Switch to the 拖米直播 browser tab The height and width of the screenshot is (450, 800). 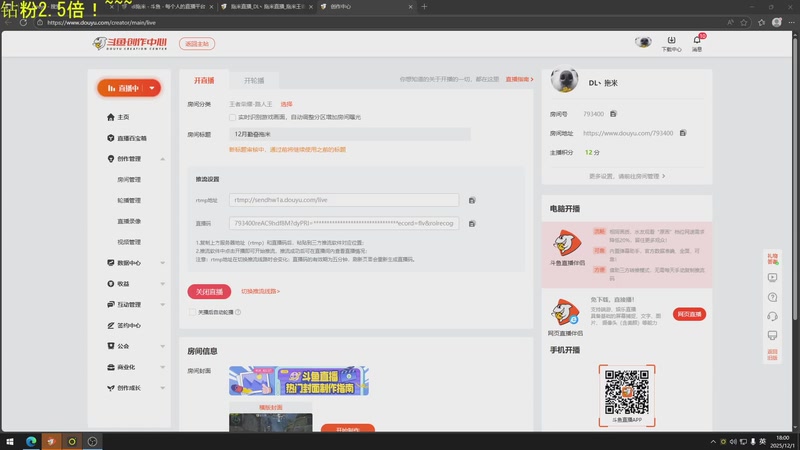[265, 7]
